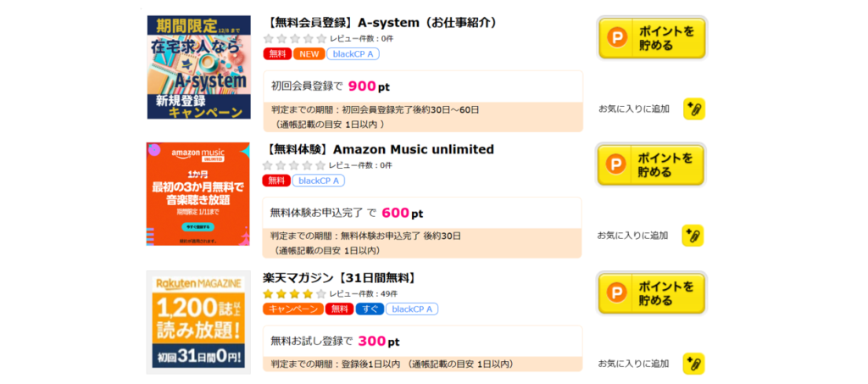Click the P coin icon for Amazon Music
The width and height of the screenshot is (868, 384).
coord(615,164)
